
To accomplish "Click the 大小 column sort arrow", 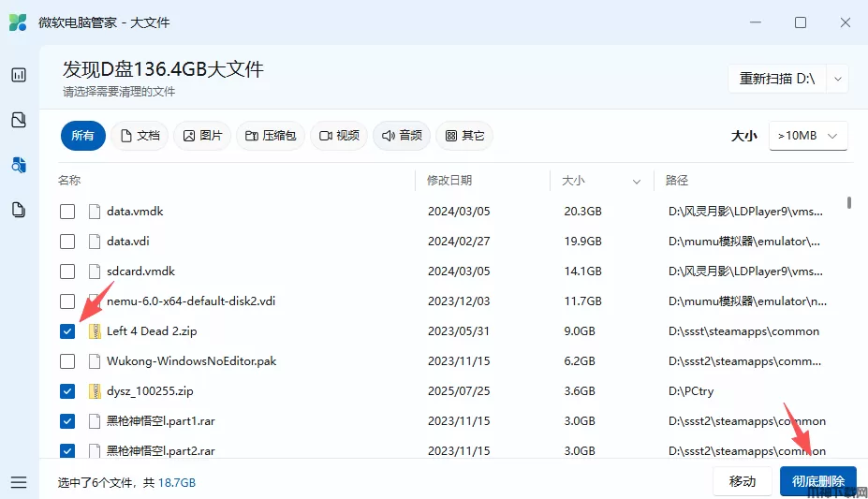I will 637,181.
